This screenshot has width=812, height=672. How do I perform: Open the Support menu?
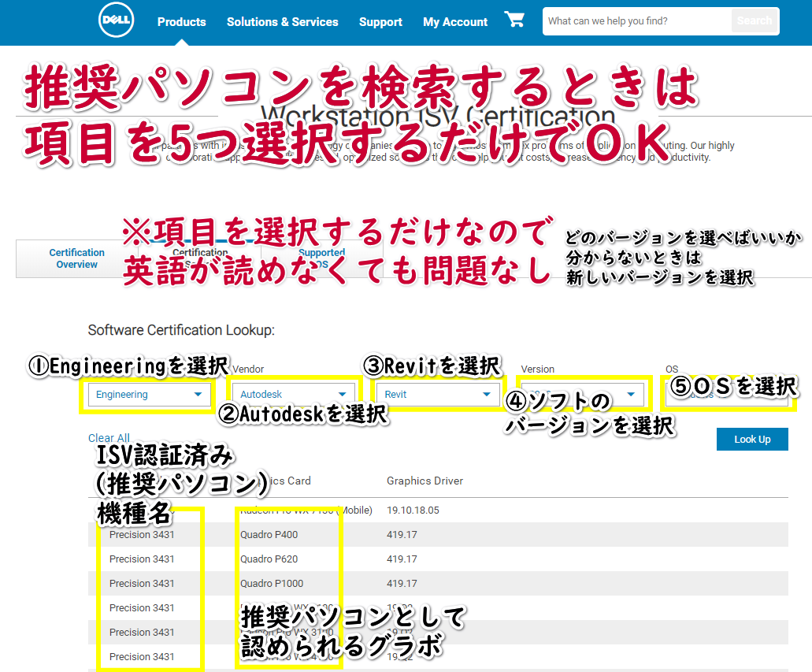click(x=380, y=22)
